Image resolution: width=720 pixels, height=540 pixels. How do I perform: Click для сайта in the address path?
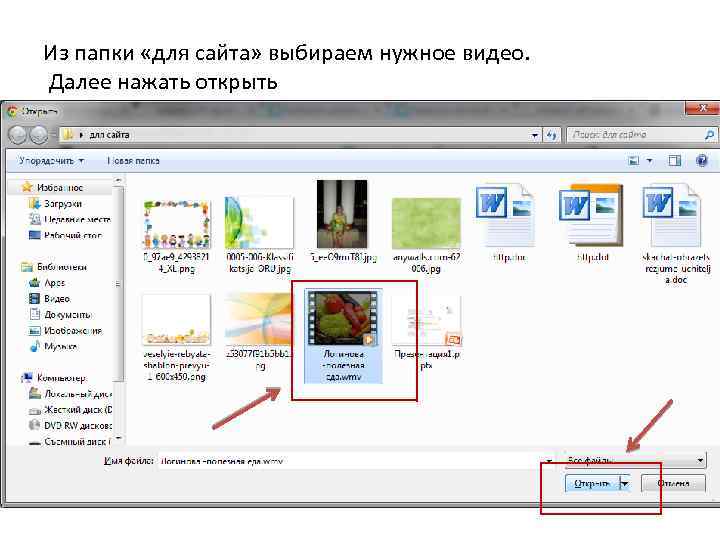tap(109, 135)
